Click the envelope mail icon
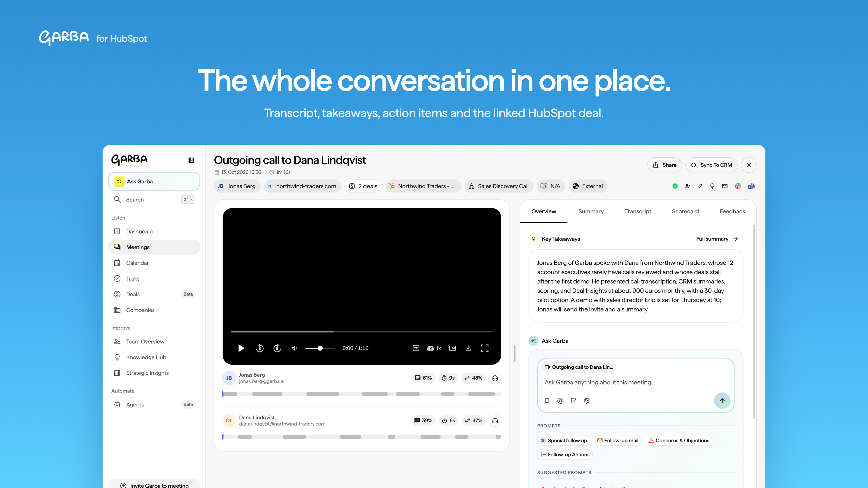 point(725,186)
